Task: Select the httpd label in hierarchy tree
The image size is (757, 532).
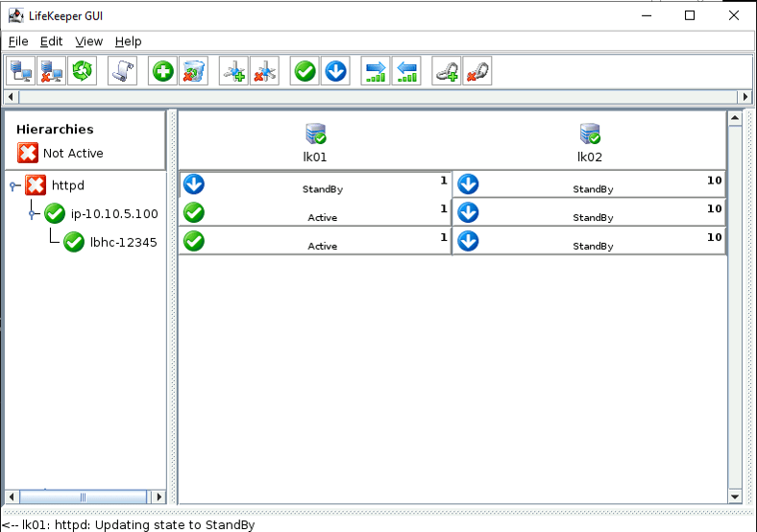Action: pos(68,185)
